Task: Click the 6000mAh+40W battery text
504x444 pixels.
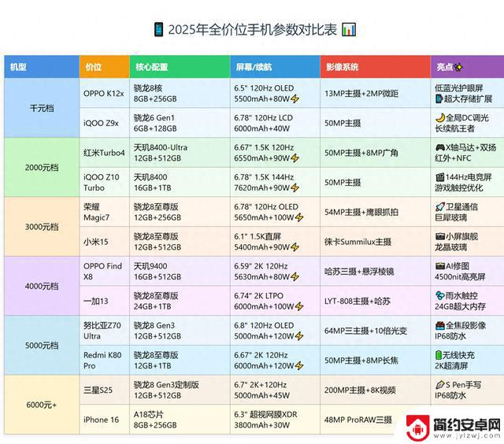Action: click(x=261, y=128)
